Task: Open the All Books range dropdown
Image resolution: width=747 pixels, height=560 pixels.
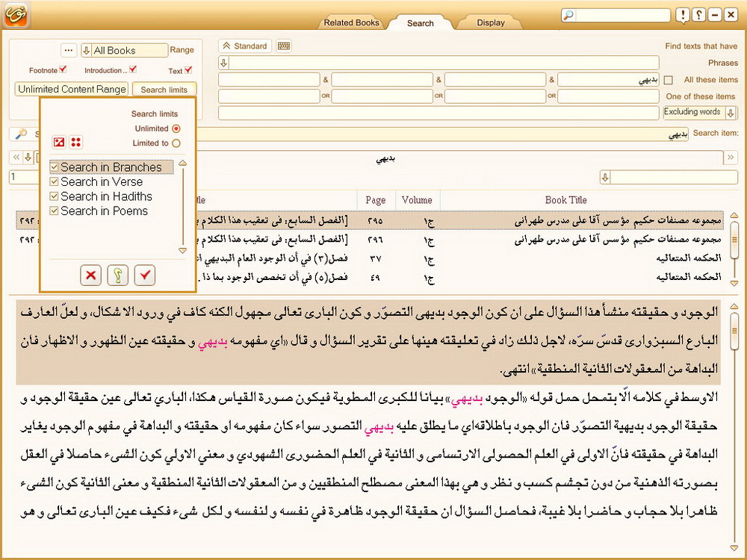Action: click(87, 51)
